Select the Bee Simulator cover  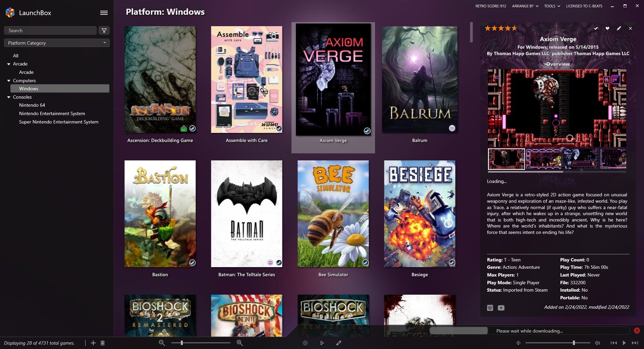[x=333, y=214]
